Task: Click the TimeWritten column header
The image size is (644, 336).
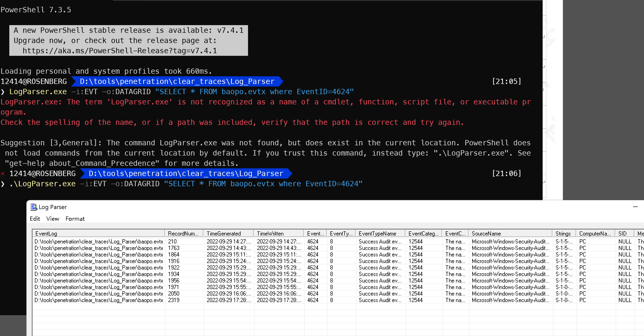Action: 278,233
